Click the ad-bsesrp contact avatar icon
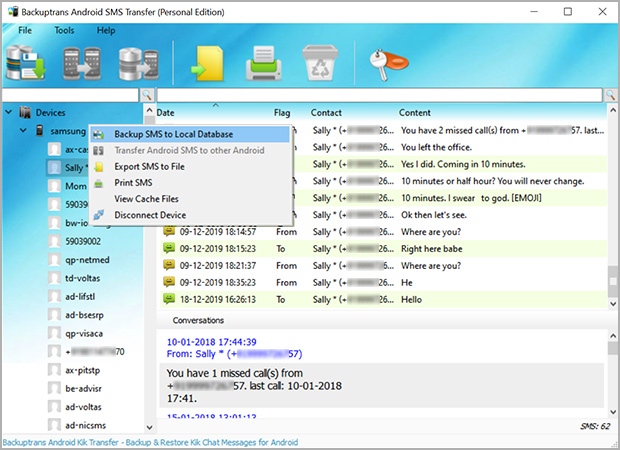 (54, 315)
